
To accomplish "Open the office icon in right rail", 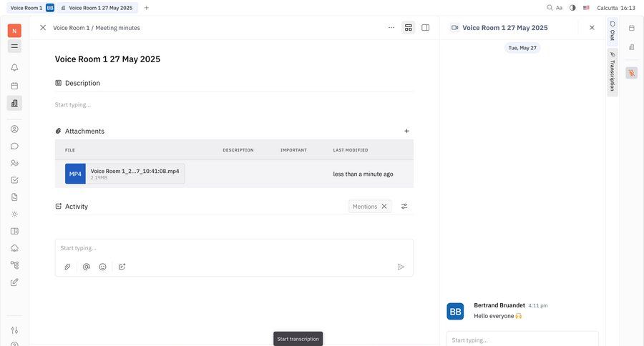I will click(631, 47).
